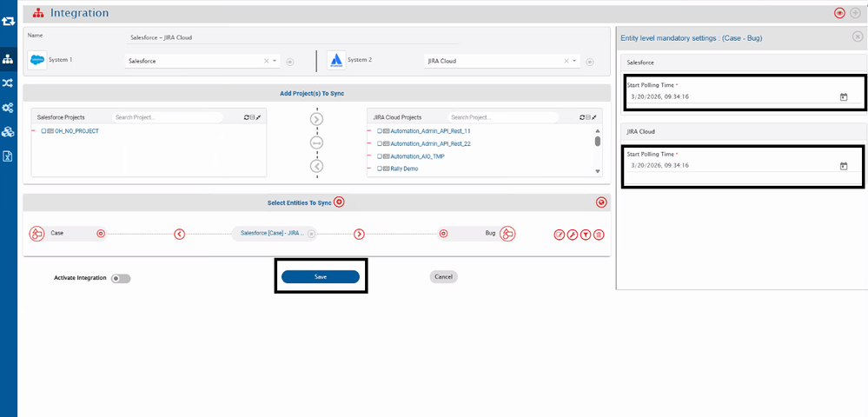This screenshot has width=868, height=417.
Task: Click the Salesforce Projects search field
Action: [167, 117]
